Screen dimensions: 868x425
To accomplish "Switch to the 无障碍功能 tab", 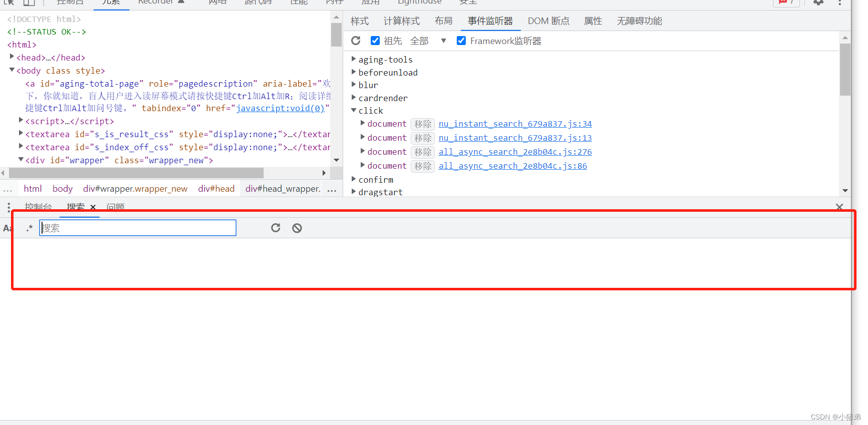I will [x=639, y=21].
